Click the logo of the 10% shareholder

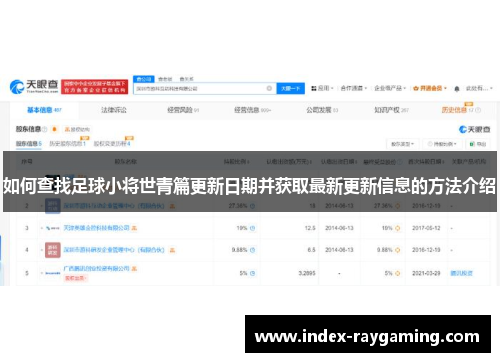52,228
